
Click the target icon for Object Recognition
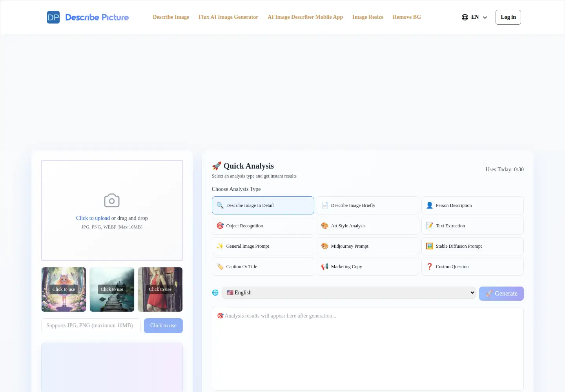pyautogui.click(x=220, y=226)
